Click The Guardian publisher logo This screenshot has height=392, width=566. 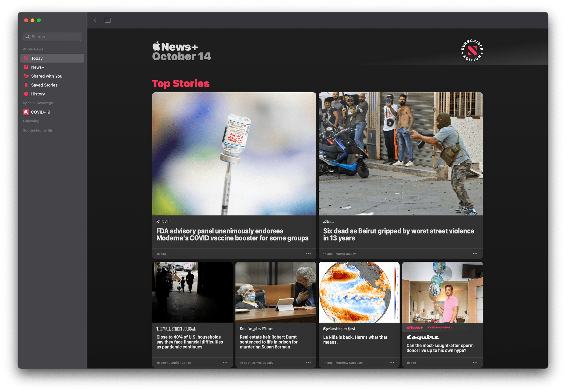329,222
